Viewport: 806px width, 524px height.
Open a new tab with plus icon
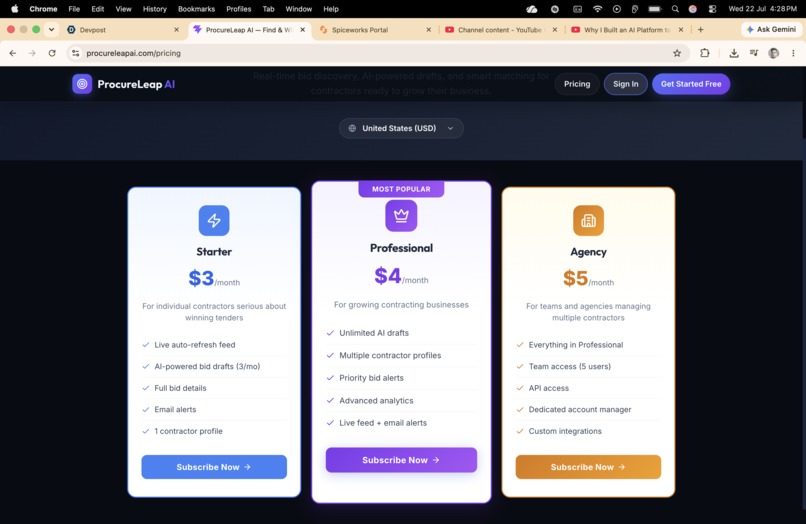[700, 30]
